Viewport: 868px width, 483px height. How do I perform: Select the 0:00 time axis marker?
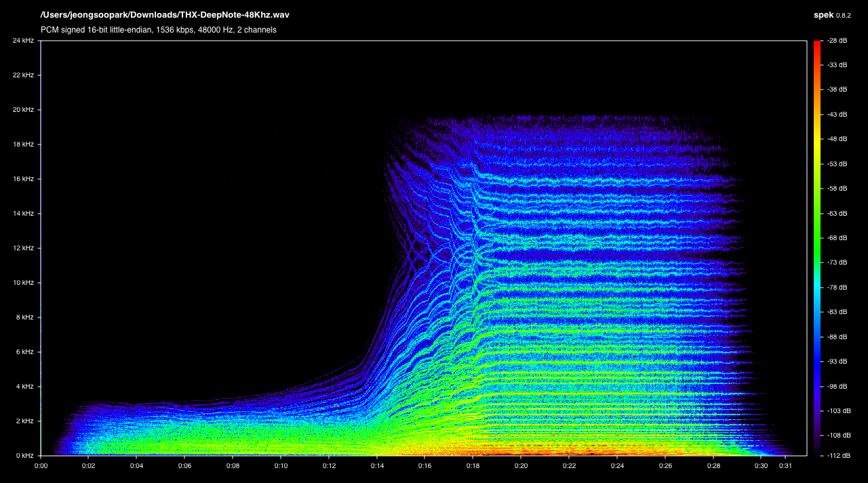tap(41, 466)
